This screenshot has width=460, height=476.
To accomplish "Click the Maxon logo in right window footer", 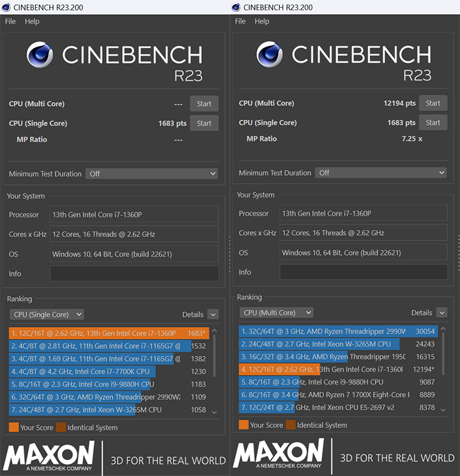I will tap(279, 457).
